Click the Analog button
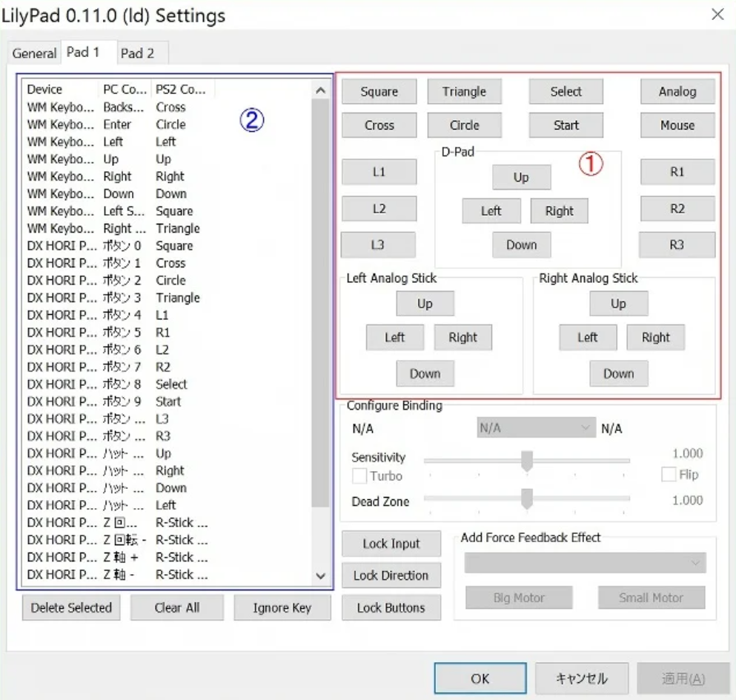Viewport: 736px width, 700px height. (677, 92)
